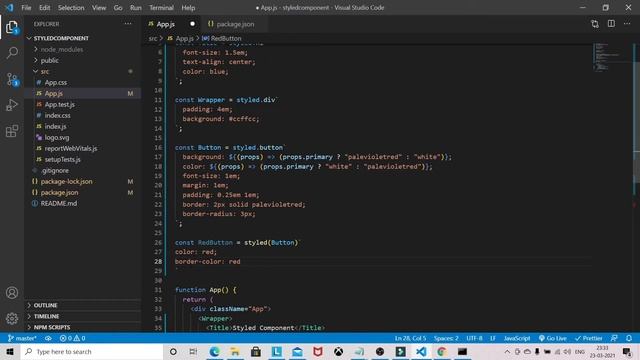Image resolution: width=640 pixels, height=360 pixels.
Task: Open the View menu
Action: click(99, 8)
